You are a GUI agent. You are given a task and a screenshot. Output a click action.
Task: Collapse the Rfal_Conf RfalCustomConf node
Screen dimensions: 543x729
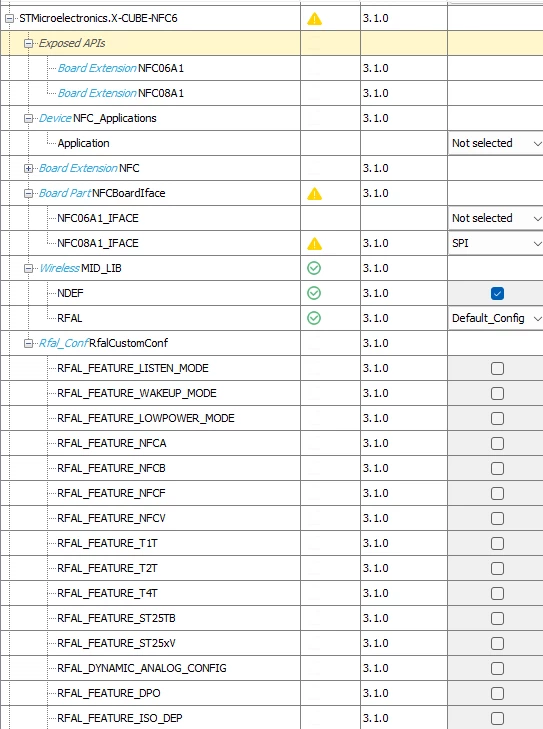coord(28,343)
